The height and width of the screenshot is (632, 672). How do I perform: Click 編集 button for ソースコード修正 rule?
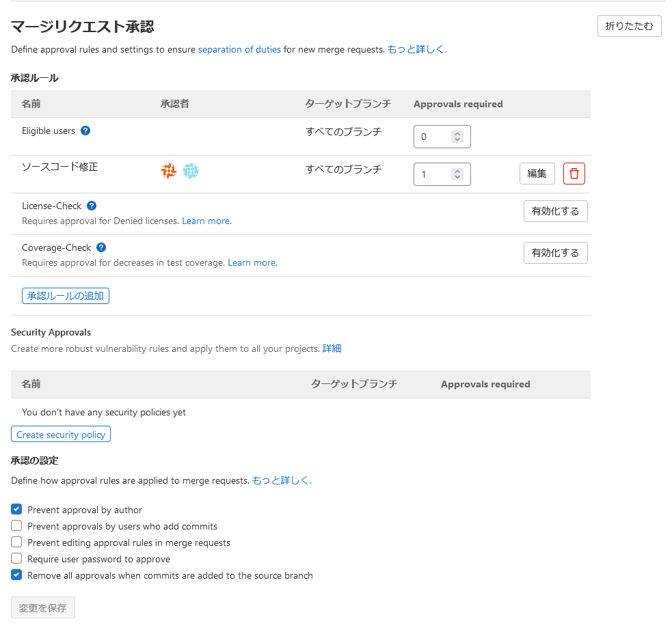pos(537,174)
